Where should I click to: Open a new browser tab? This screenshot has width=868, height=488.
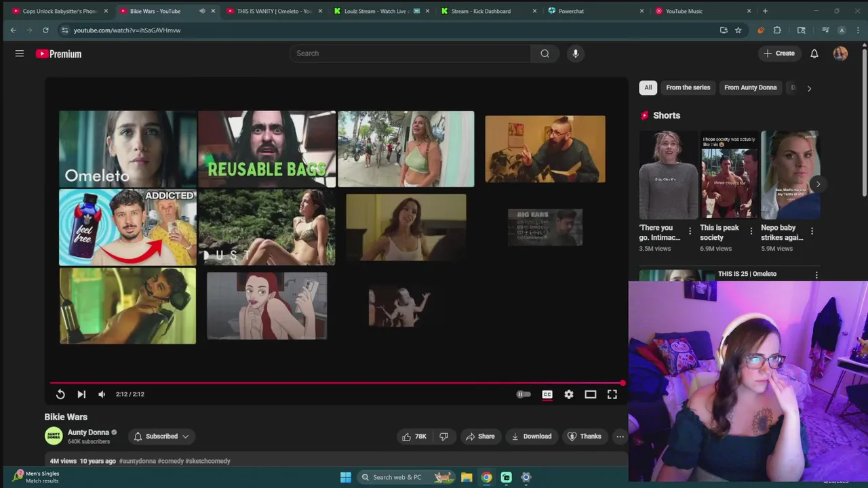765,11
